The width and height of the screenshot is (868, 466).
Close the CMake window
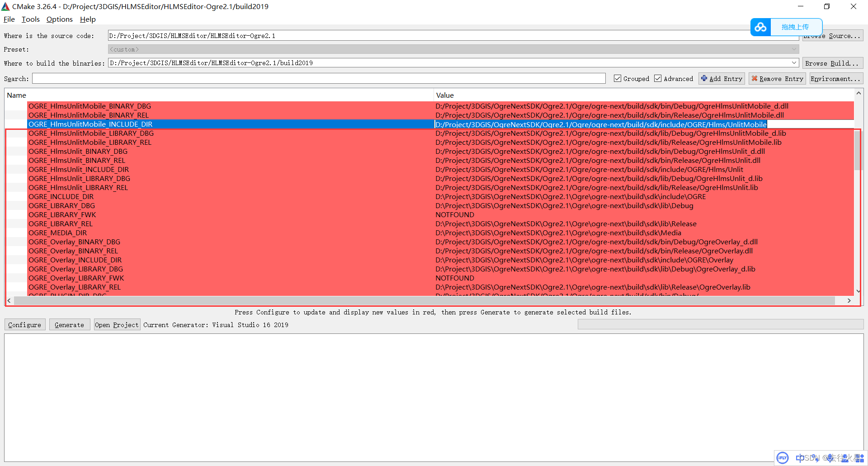(854, 6)
